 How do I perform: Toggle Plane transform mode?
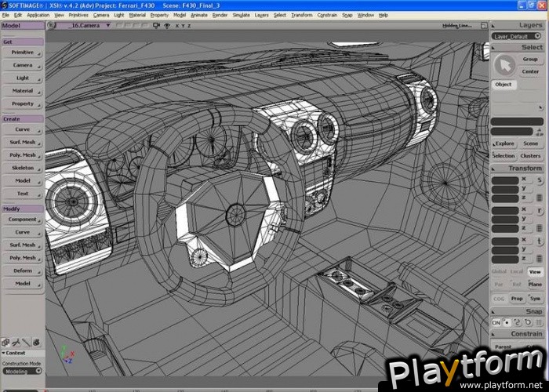(x=535, y=284)
